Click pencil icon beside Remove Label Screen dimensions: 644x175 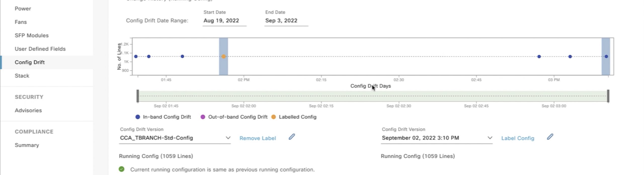[292, 137]
